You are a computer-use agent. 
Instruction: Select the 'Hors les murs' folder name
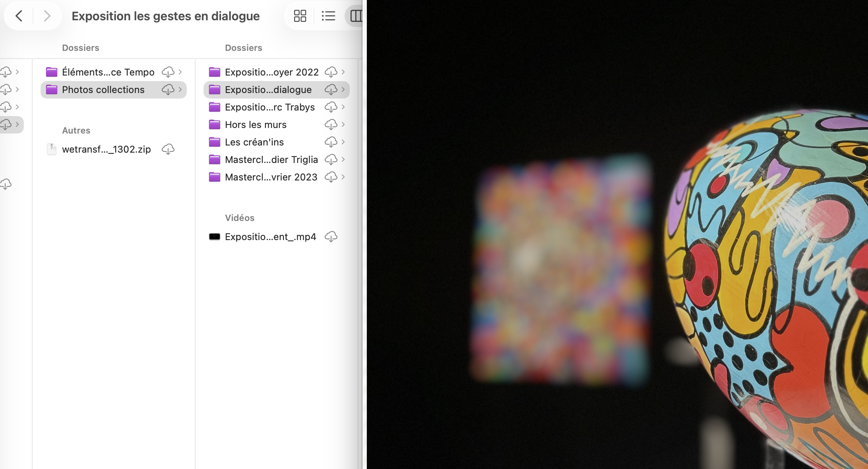tap(256, 124)
